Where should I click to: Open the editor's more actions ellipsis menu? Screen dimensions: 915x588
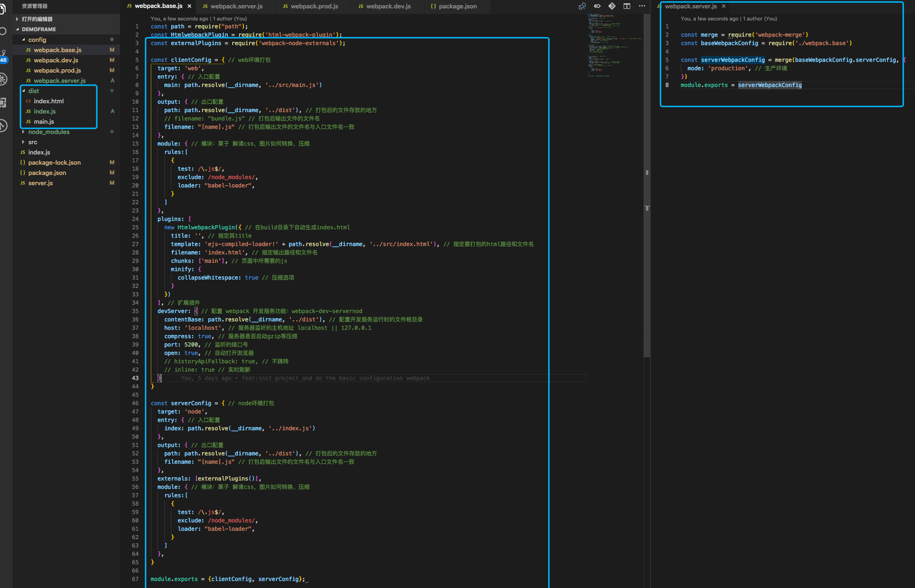click(642, 6)
